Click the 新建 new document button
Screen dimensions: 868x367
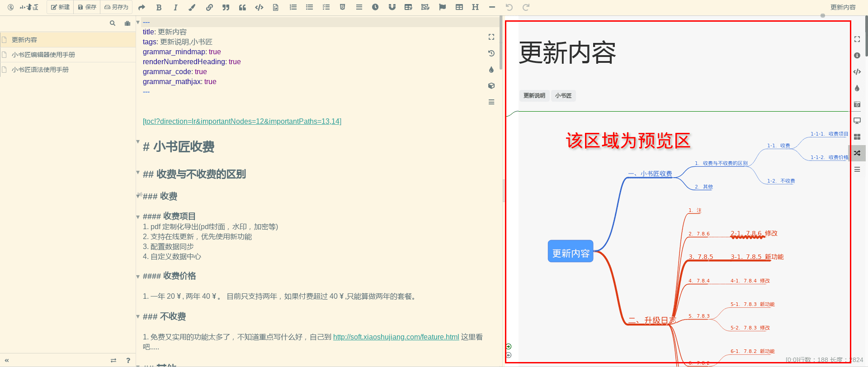click(x=60, y=7)
